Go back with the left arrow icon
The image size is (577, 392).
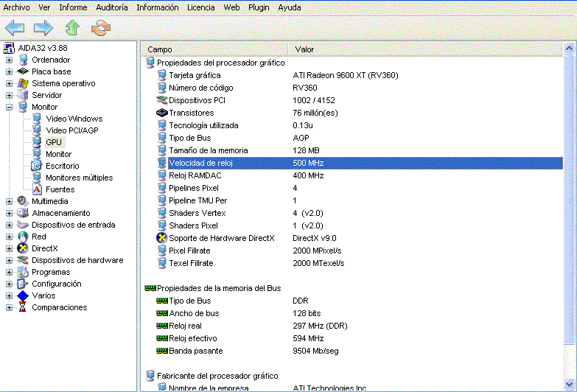point(15,28)
